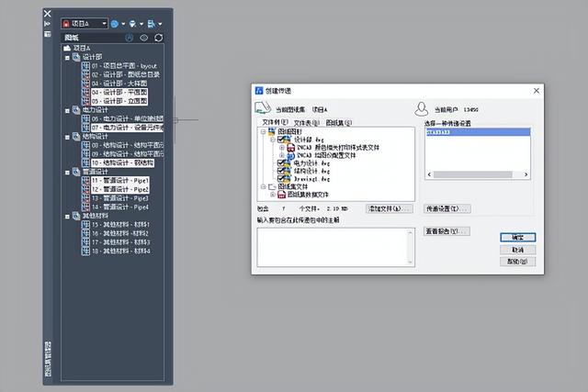Click the sheet icon for 15 - 其他材料
This screenshot has height=392, width=588.
(85, 225)
